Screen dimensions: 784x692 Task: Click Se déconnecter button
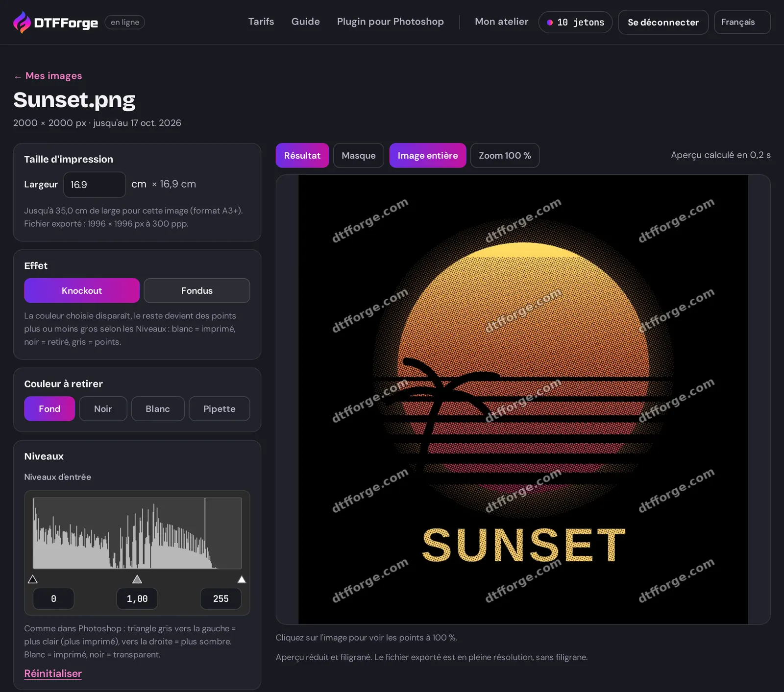pyautogui.click(x=663, y=22)
